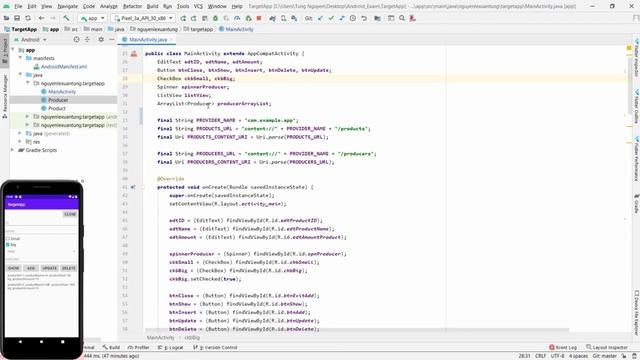Click the DELETE button in emulator app
The image size is (640, 360).
point(69,268)
